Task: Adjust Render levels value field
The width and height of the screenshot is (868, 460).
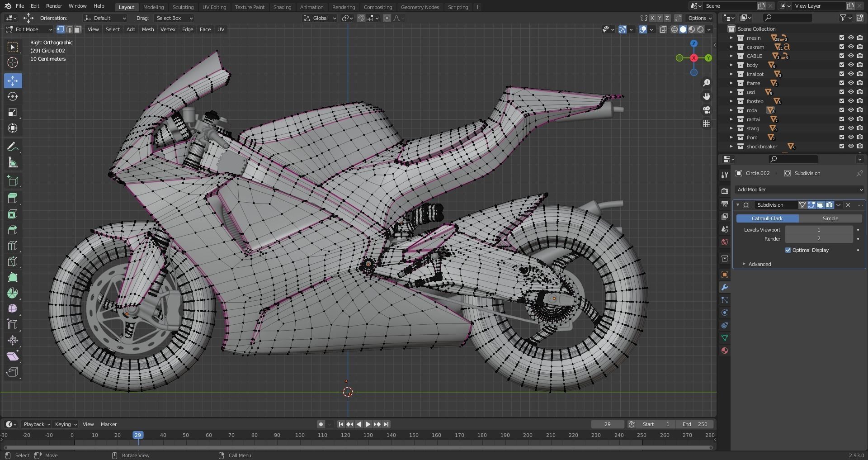Action: point(819,238)
